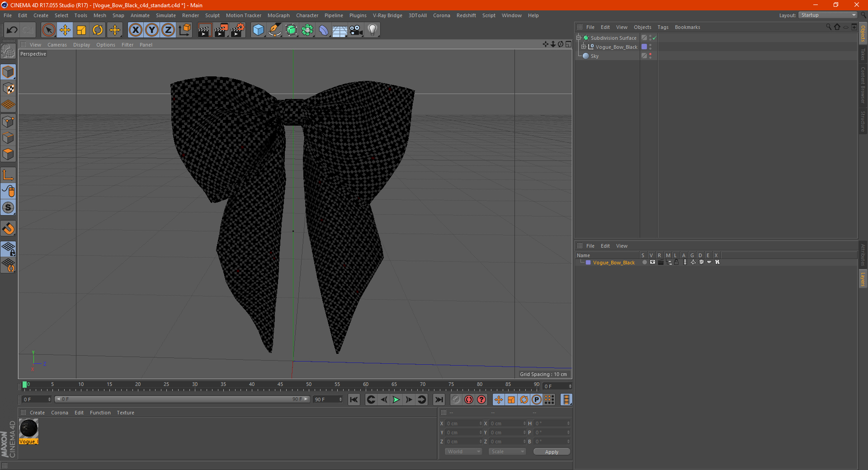Click the Undo arrow icon
The image size is (868, 470).
12,30
